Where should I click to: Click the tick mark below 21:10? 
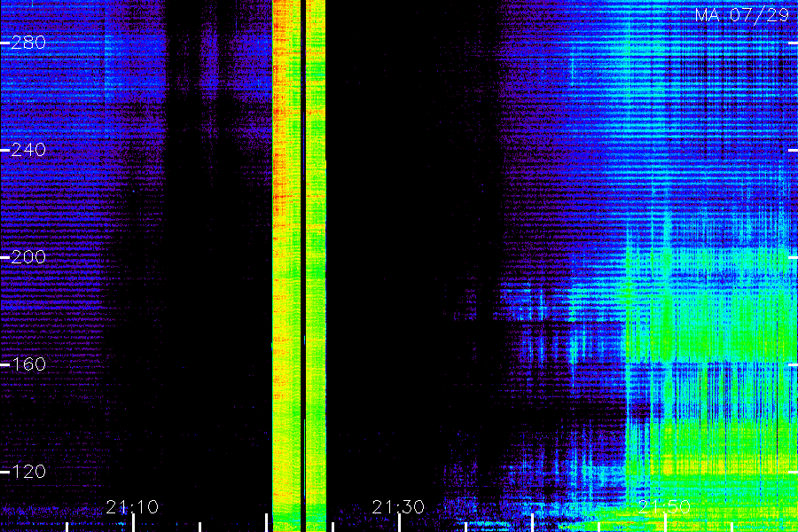point(133,523)
